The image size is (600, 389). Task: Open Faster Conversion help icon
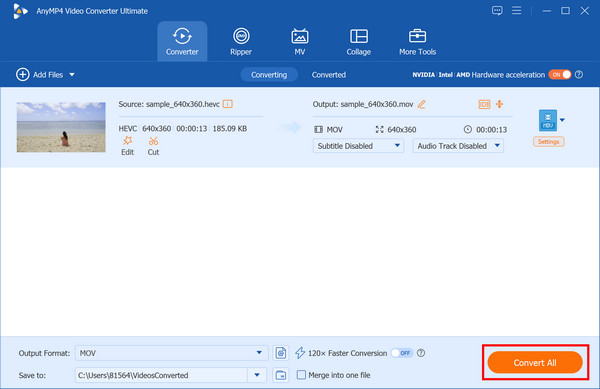(x=421, y=353)
